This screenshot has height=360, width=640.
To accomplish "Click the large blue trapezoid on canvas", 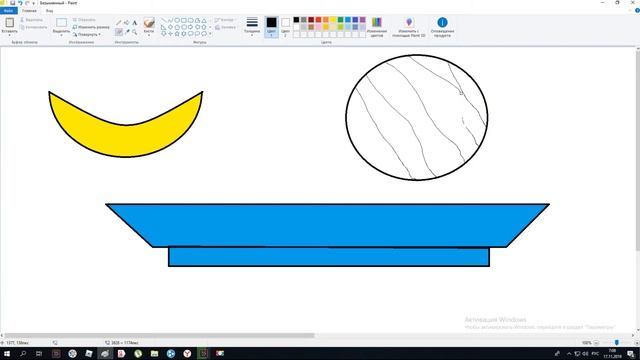I will pos(327,224).
